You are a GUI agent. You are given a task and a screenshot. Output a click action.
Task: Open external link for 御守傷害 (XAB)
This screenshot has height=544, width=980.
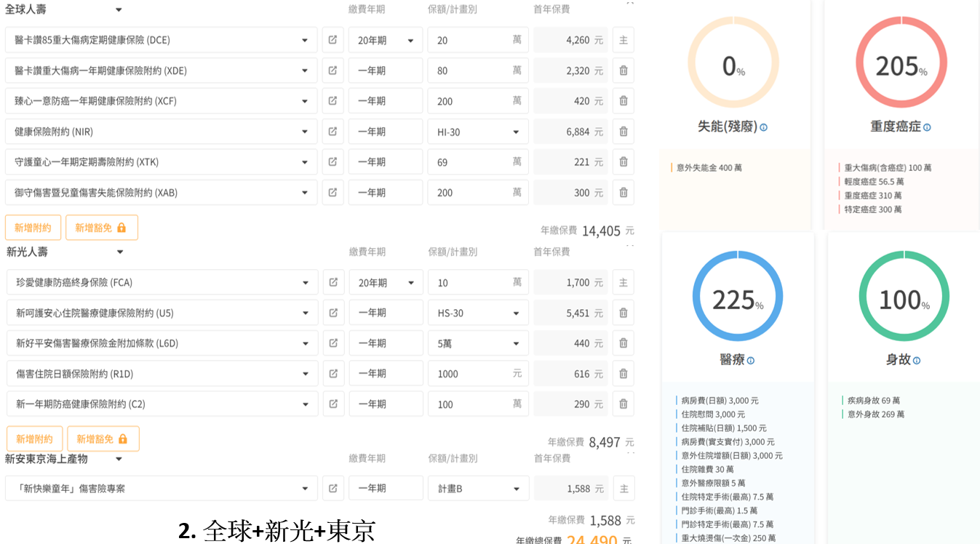click(x=332, y=193)
